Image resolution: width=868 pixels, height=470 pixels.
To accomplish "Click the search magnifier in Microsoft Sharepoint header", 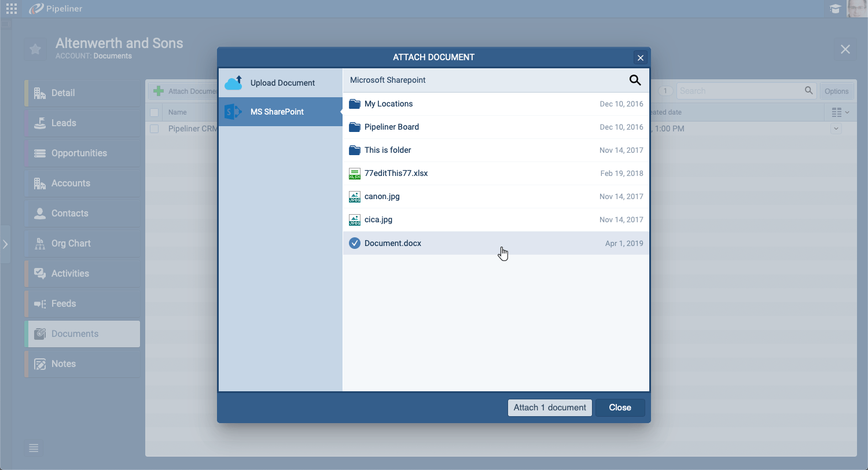I will (635, 80).
